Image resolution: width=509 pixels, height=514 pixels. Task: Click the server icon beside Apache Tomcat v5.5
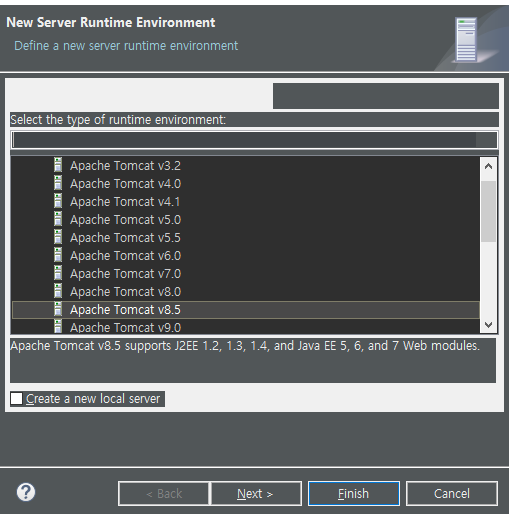coord(58,237)
